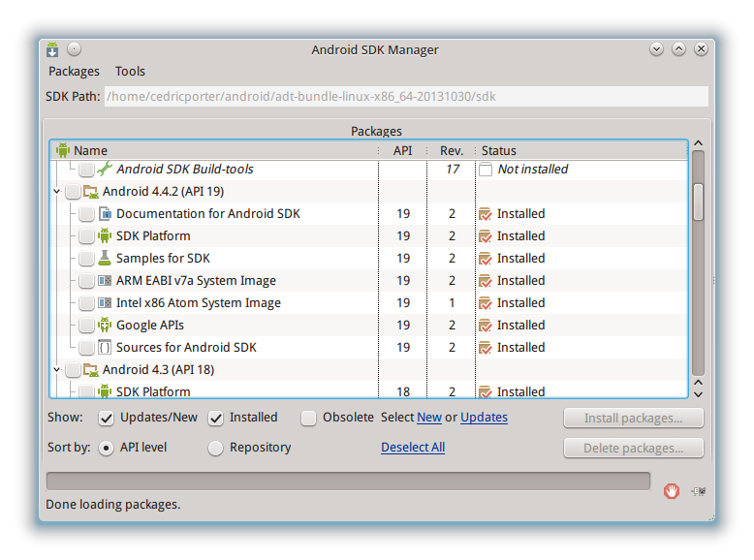The height and width of the screenshot is (560, 754).
Task: Click the Intel x86 Atom System Image icon
Action: coord(105,303)
